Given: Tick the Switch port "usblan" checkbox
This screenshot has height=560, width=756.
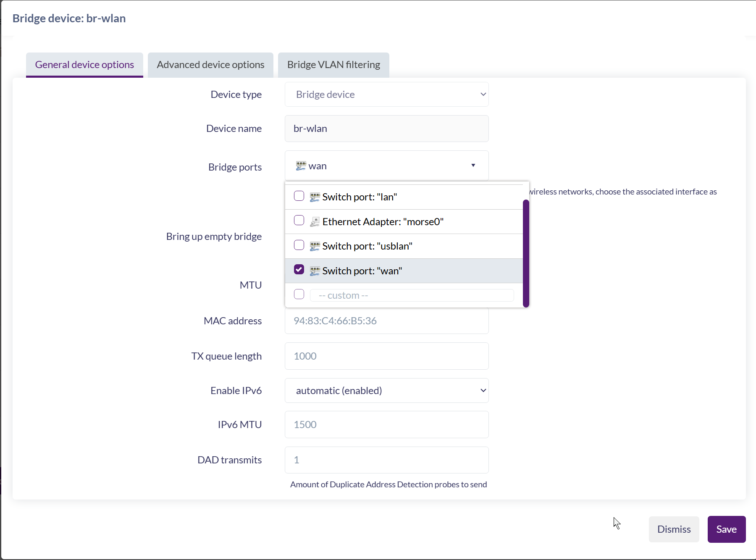Looking at the screenshot, I should tap(299, 245).
